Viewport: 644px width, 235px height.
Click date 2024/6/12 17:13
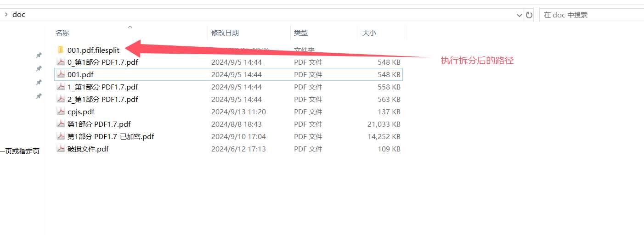point(238,149)
